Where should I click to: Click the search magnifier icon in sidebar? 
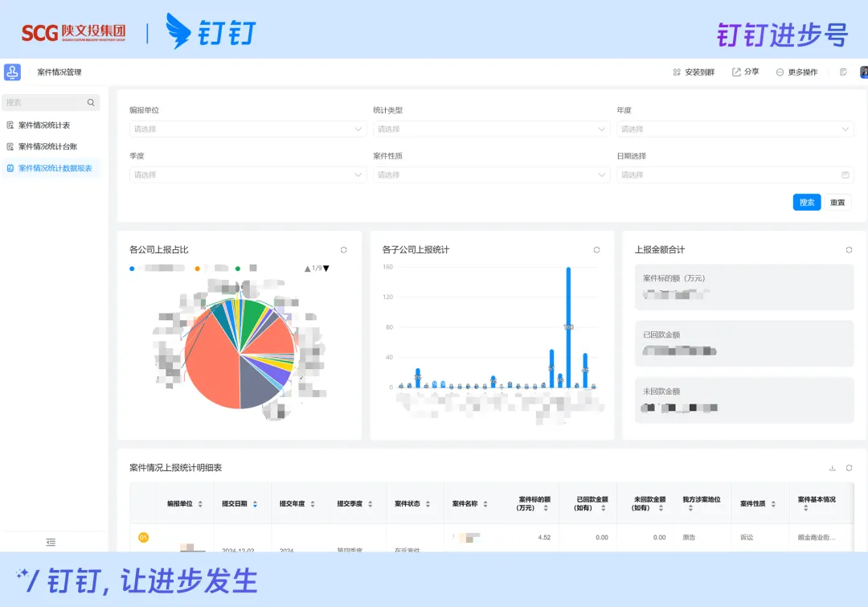[x=91, y=102]
